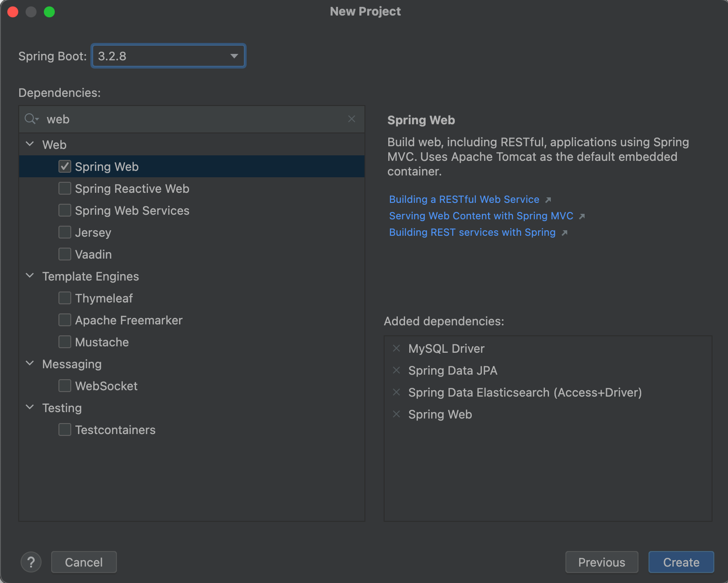Collapse the Testing category chevron

point(30,408)
